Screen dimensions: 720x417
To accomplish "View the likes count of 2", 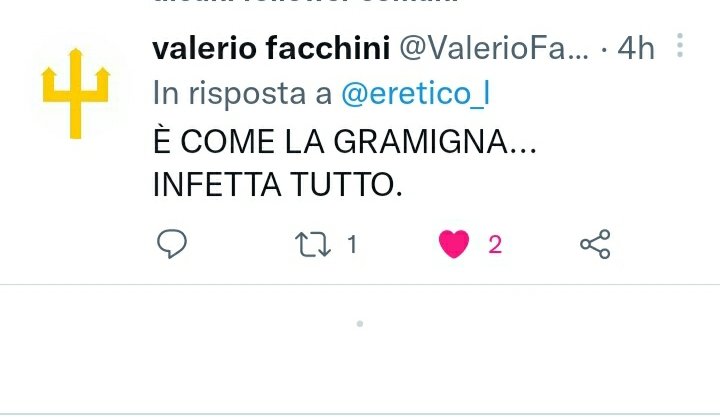I will pos(495,244).
